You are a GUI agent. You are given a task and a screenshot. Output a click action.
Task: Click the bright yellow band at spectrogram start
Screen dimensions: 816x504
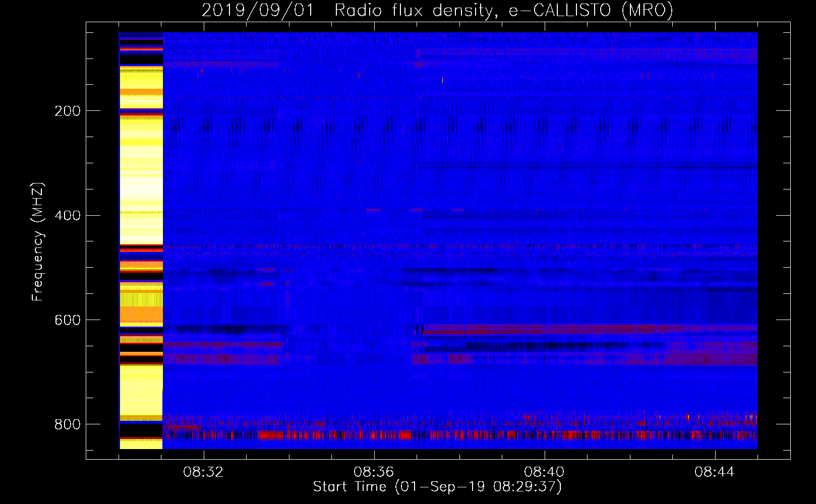pyautogui.click(x=141, y=241)
